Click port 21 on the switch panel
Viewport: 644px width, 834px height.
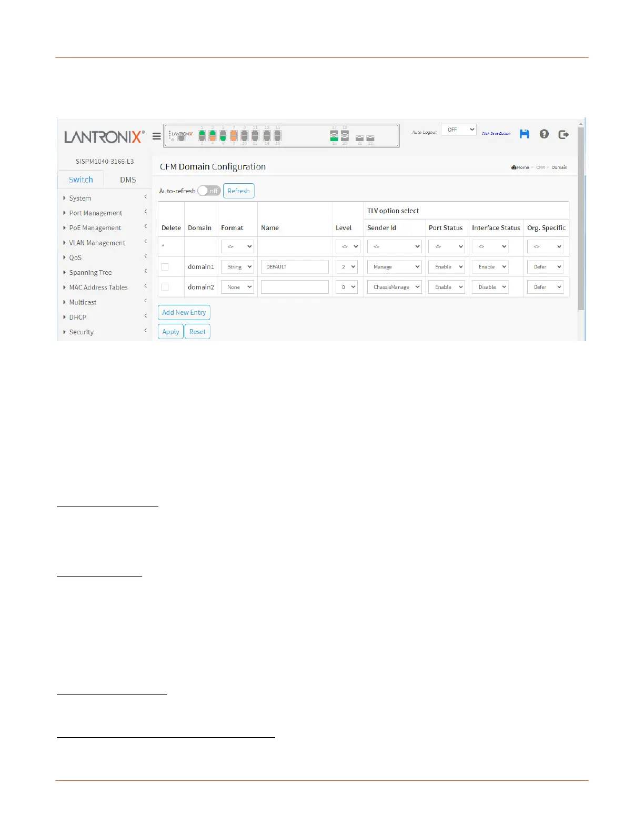pyautogui.click(x=359, y=138)
